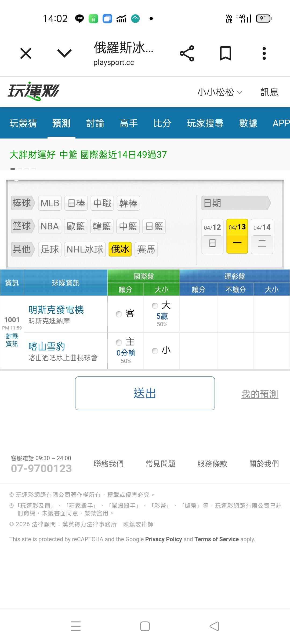Choose the NHL冰球 league filter

pos(85,249)
